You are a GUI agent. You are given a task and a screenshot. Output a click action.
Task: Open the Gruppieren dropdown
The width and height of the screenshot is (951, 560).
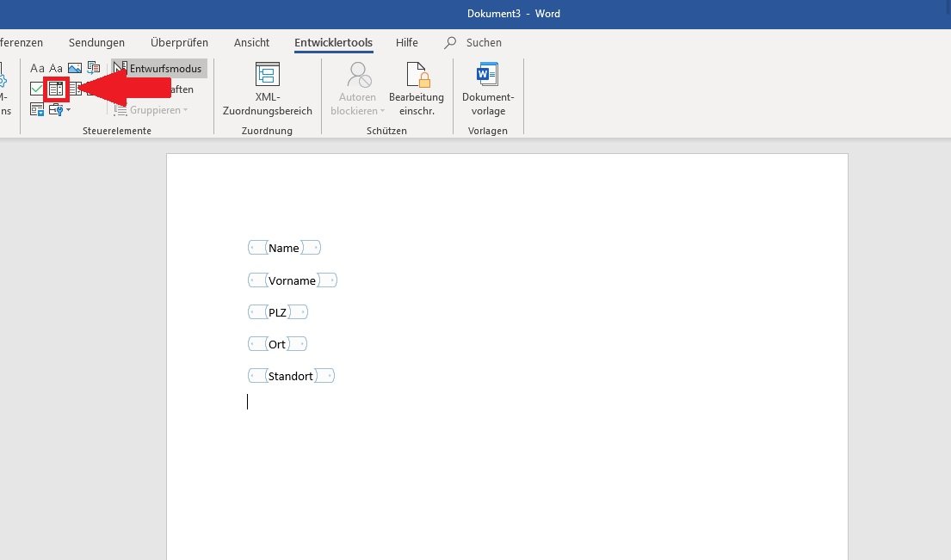[x=151, y=110]
